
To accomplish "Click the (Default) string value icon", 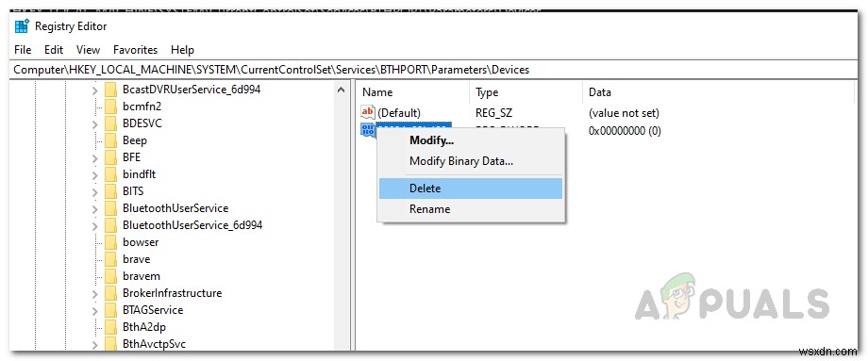I will click(368, 113).
